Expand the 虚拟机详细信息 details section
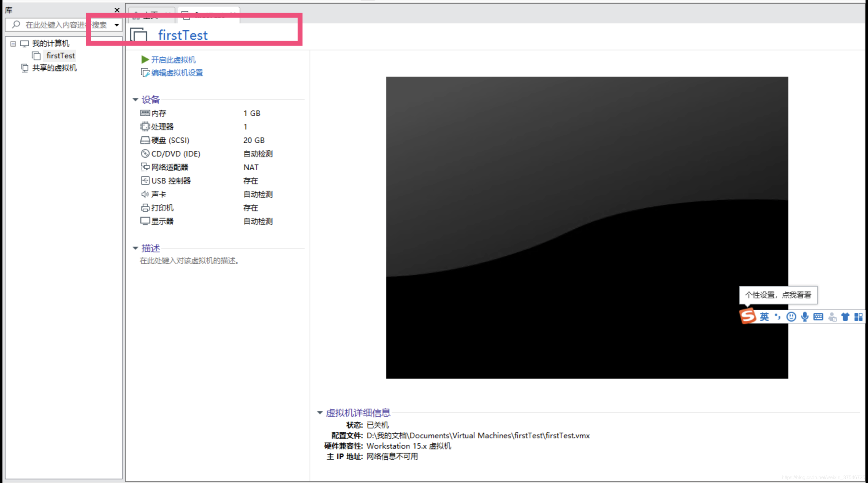This screenshot has height=483, width=868. click(321, 412)
